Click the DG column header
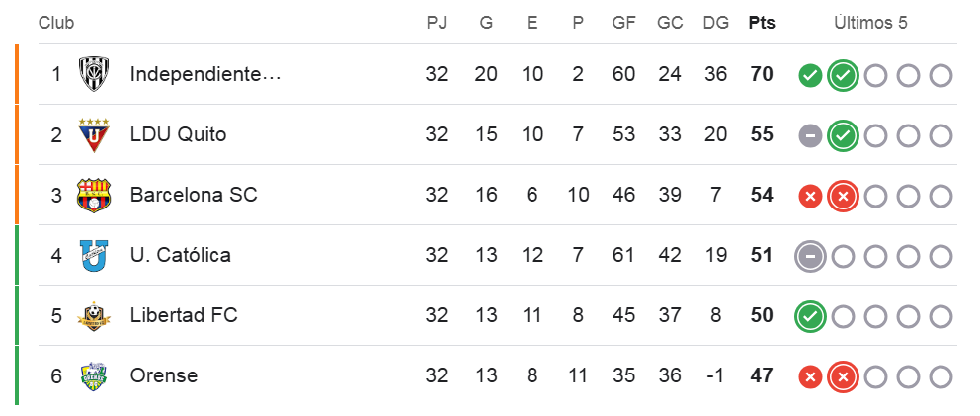Viewport: 980px width, 416px height. [x=715, y=23]
